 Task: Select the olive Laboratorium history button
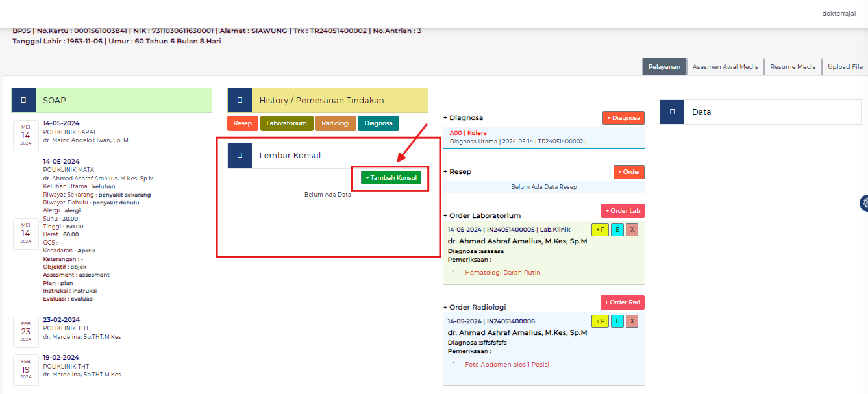(x=286, y=123)
